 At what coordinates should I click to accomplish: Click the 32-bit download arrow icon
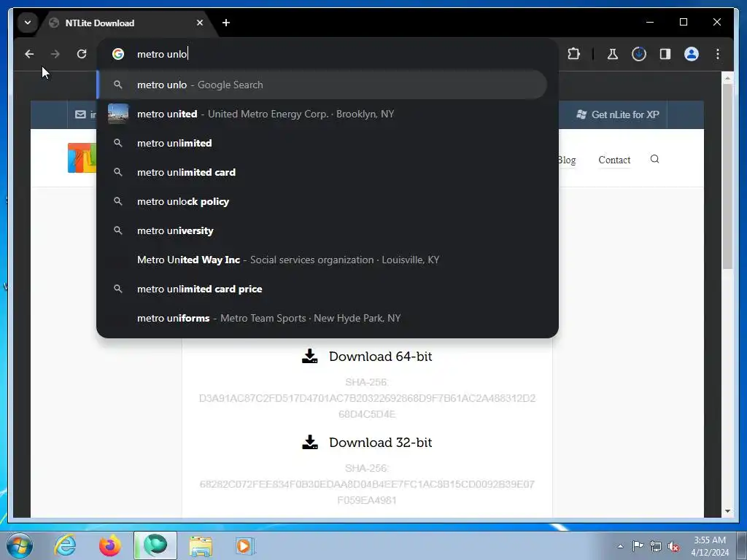point(309,443)
